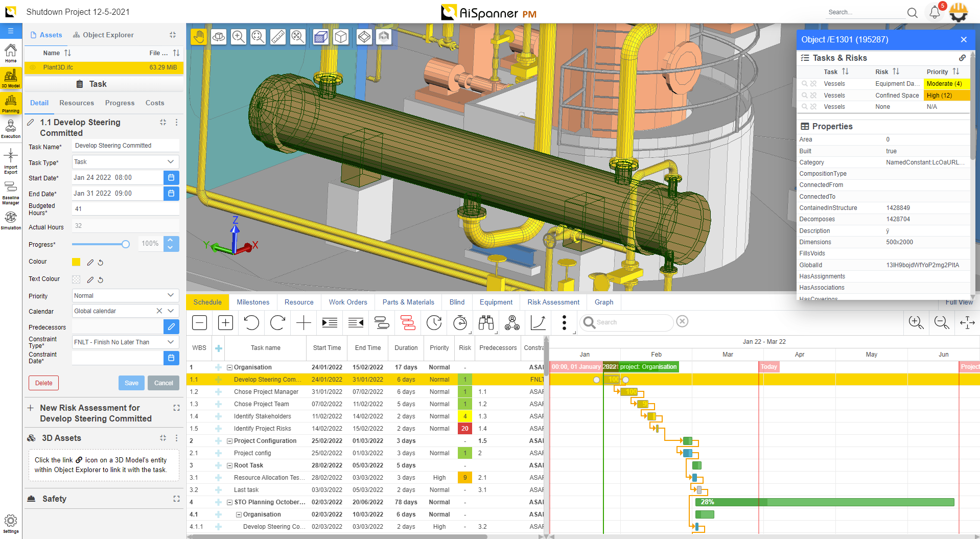This screenshot has width=980, height=539.
Task: Open the Priority dropdown in task details
Action: (125, 296)
